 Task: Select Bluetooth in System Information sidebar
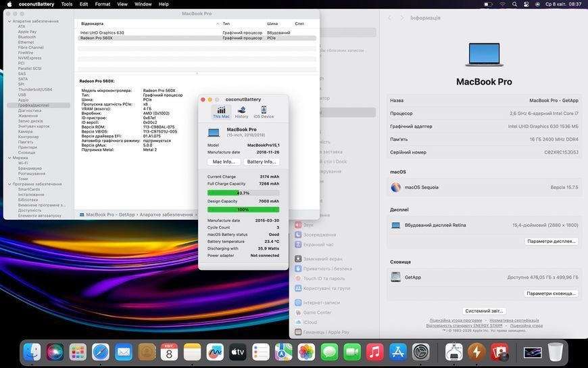coord(27,37)
